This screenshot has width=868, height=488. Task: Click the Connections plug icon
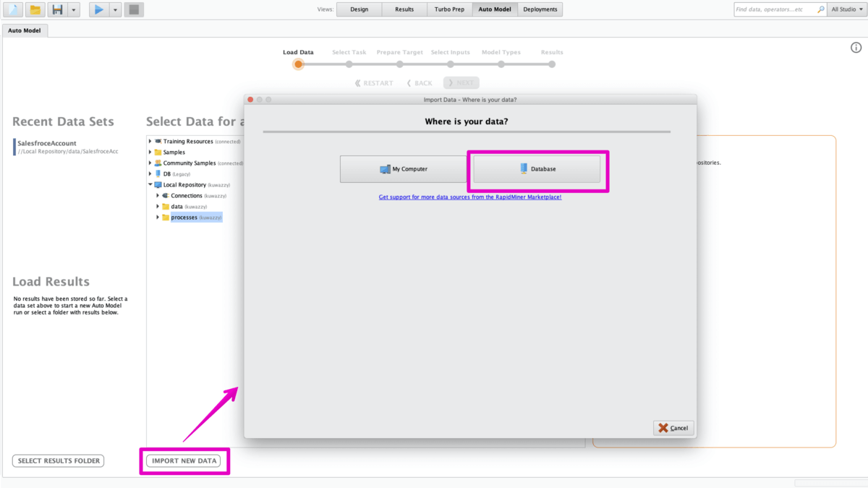pos(166,195)
